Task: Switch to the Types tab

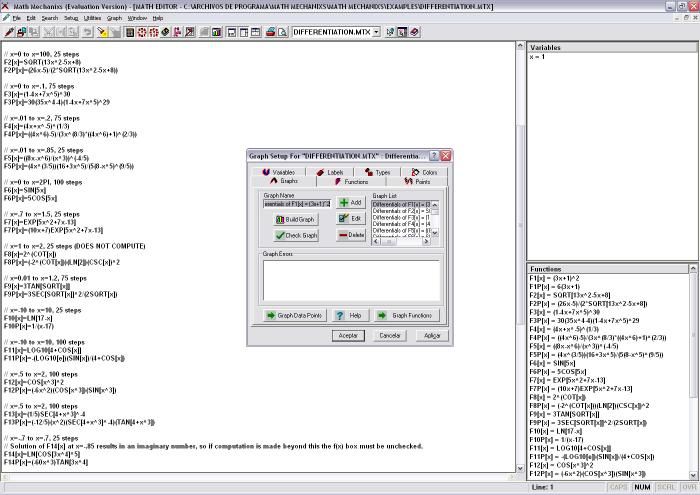Action: coord(378,172)
